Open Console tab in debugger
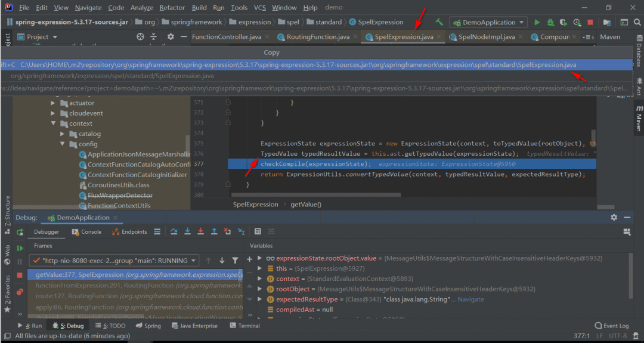 point(86,231)
